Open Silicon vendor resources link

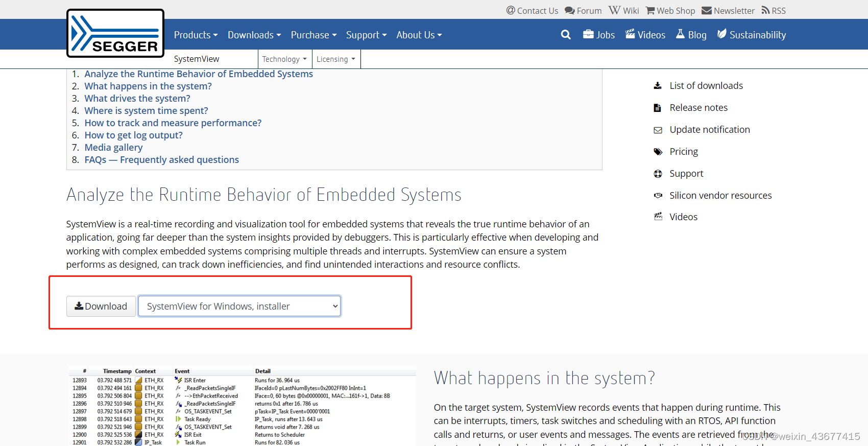[x=720, y=196]
